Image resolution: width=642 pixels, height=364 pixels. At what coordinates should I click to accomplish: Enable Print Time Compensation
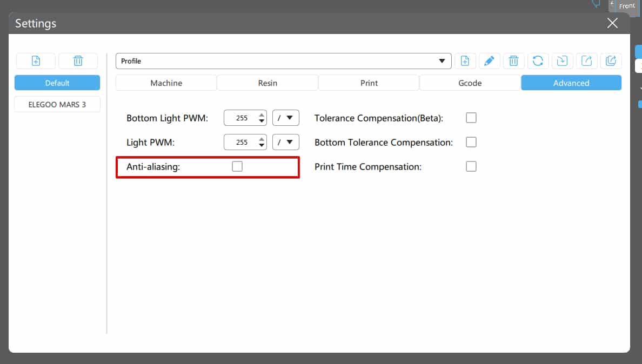point(471,166)
